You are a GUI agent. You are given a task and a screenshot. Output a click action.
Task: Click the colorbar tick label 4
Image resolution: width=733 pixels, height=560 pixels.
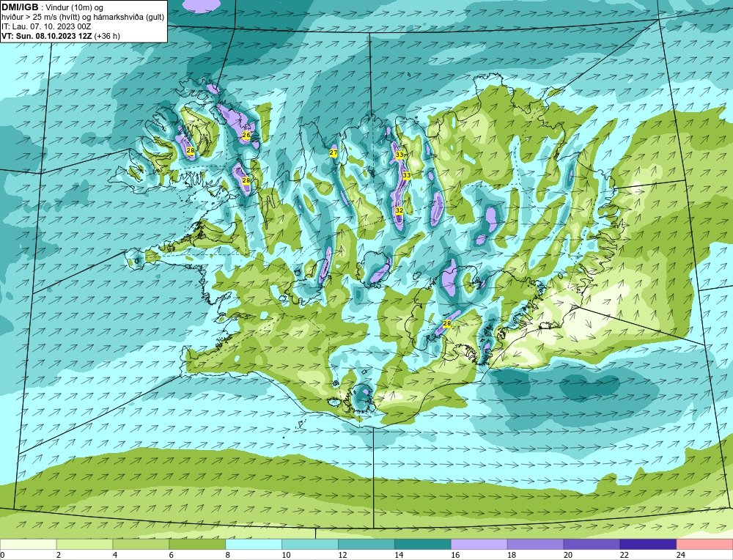pos(115,555)
